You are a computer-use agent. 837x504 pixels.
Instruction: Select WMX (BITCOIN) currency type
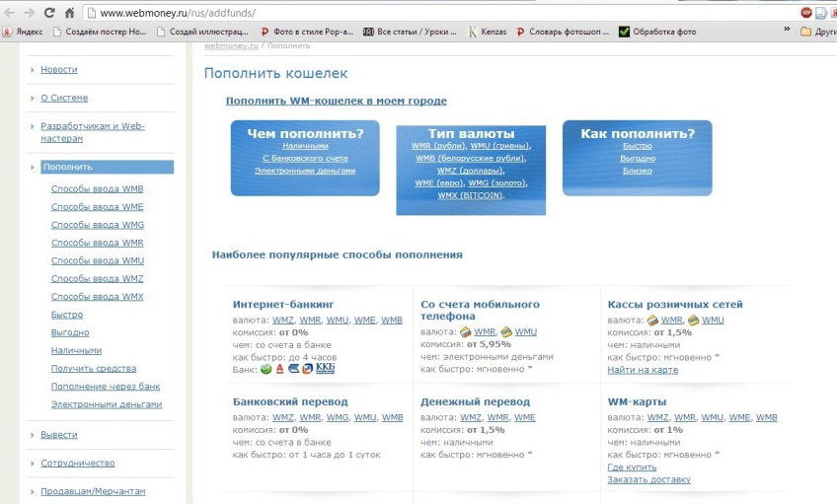coord(471,195)
